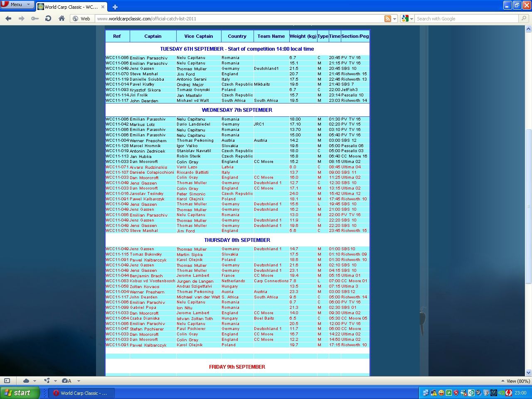Click the page vertical scrollbar down arrow
532x399 pixels.
[x=528, y=372]
